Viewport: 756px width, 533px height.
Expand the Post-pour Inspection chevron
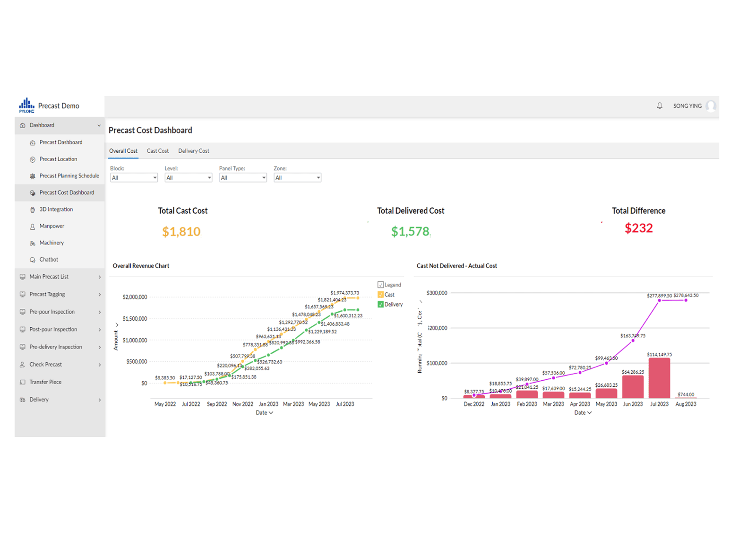[x=100, y=330]
